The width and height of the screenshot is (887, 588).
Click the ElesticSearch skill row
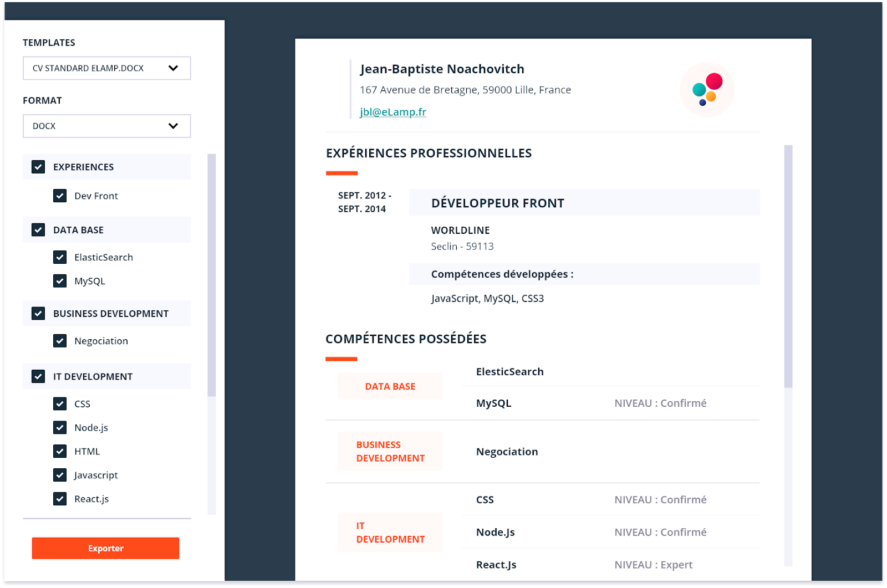tap(510, 372)
